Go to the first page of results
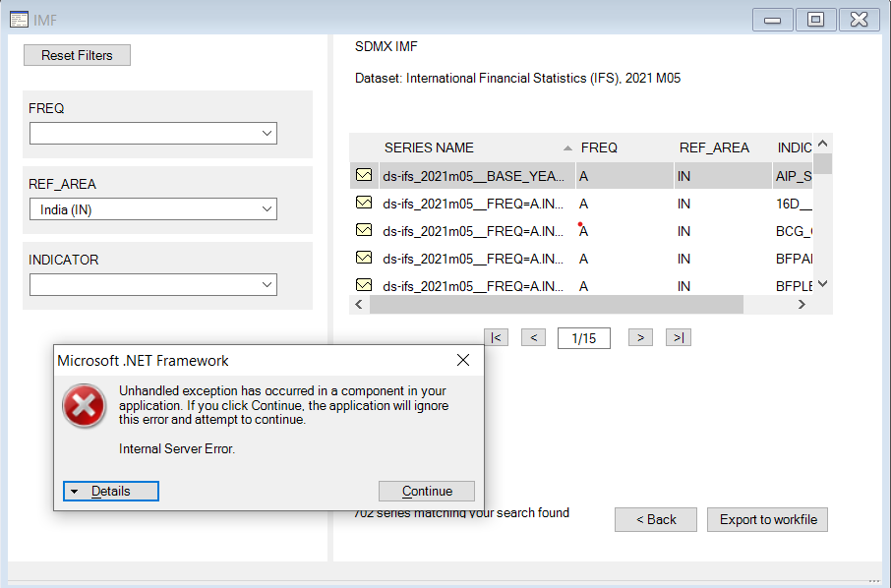891x588 pixels. 497,337
